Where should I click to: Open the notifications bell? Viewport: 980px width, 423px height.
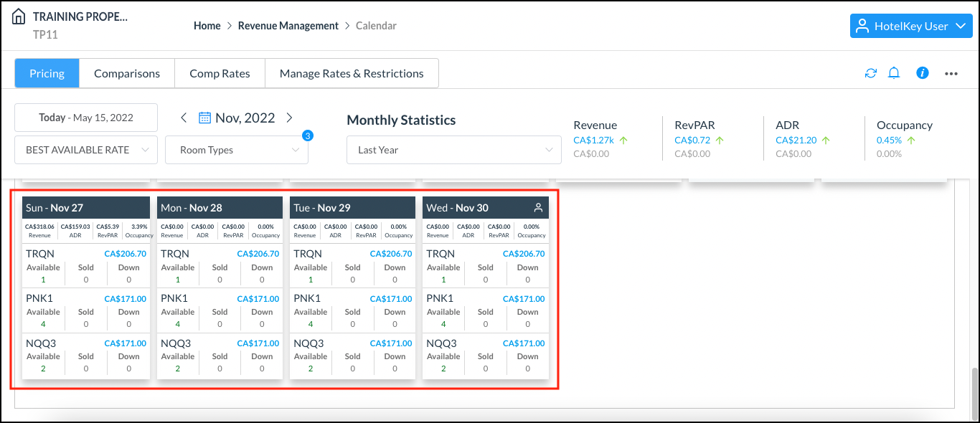pos(894,72)
